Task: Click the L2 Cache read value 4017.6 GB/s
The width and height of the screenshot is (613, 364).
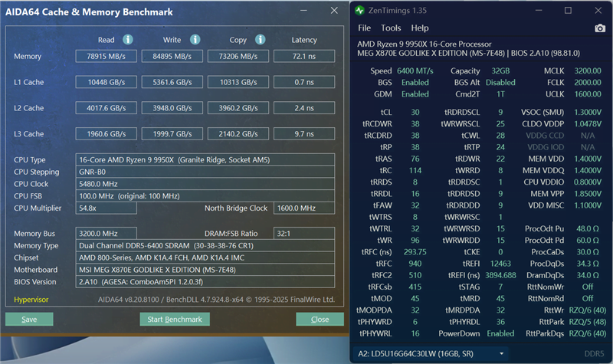Action: (106, 108)
